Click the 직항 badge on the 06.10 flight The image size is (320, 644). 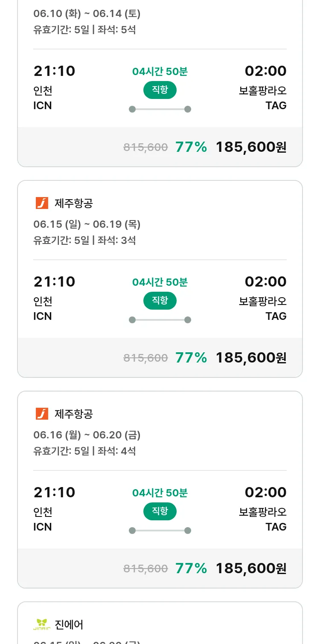[160, 90]
